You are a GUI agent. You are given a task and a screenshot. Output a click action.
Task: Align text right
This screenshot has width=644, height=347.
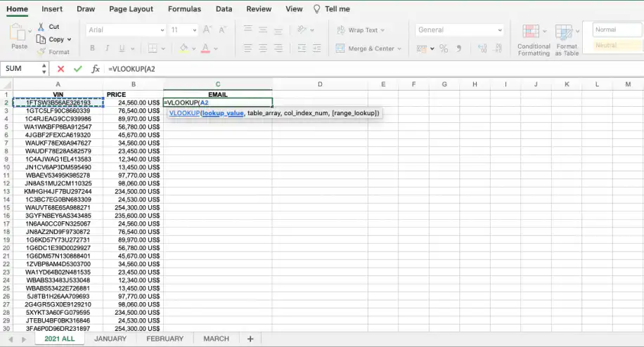pyautogui.click(x=278, y=48)
